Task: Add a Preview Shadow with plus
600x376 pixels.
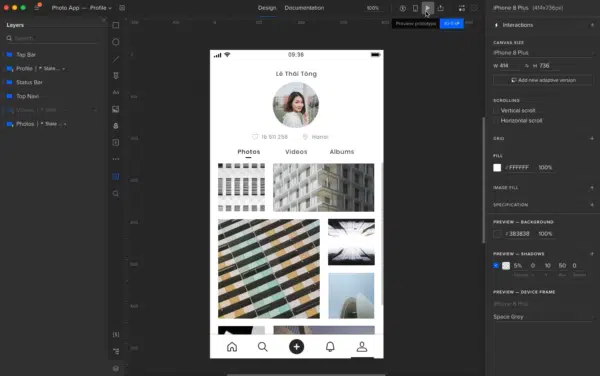Action: click(x=592, y=254)
